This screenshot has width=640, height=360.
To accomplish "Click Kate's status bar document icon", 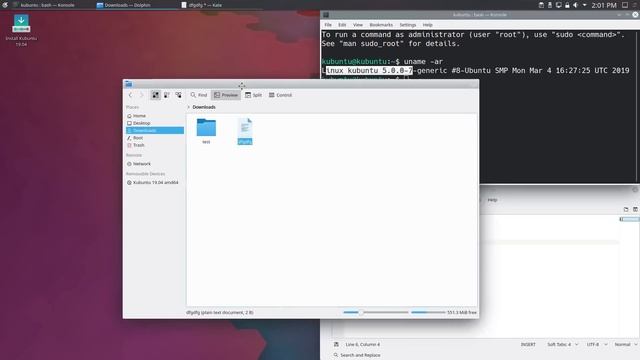I will (x=336, y=344).
